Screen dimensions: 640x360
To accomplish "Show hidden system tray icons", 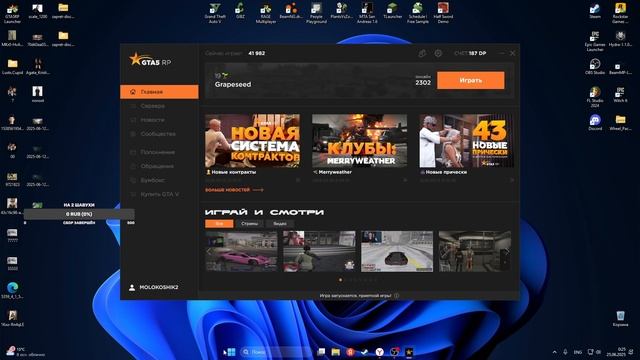I will 554,352.
